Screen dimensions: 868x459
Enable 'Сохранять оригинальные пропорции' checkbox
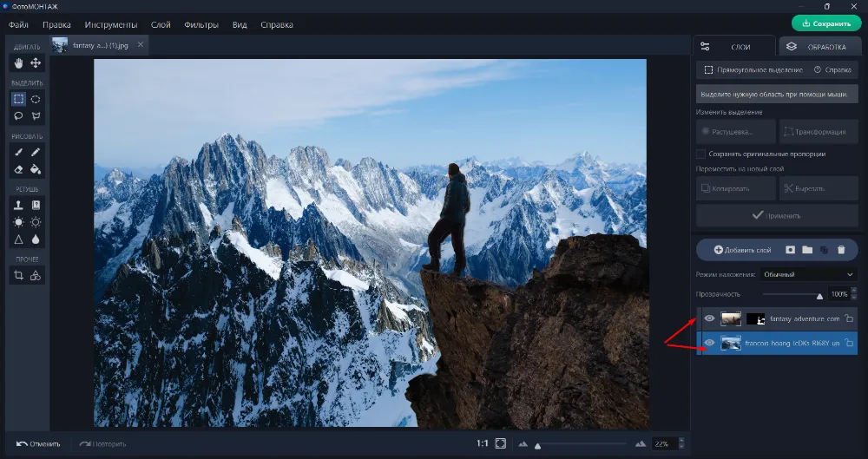coord(701,154)
